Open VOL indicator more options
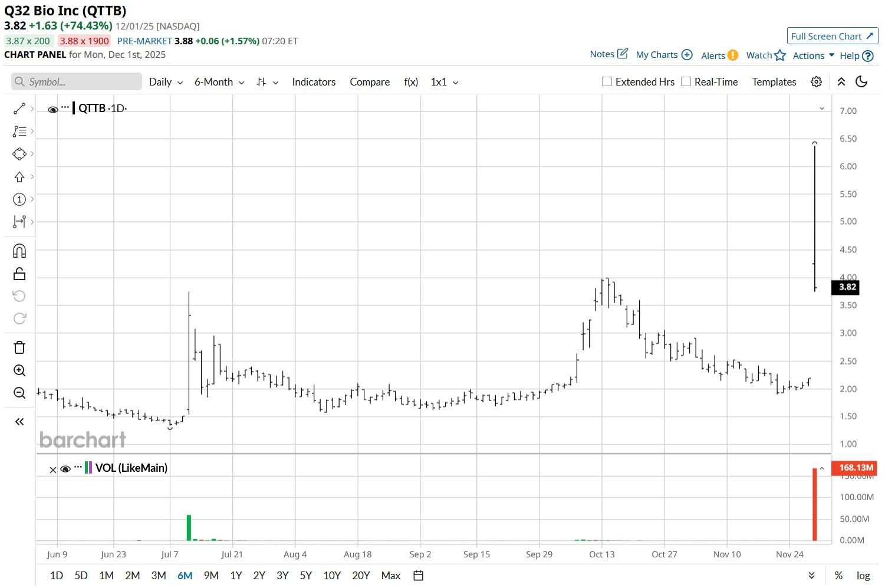The image size is (885, 588). [x=78, y=467]
